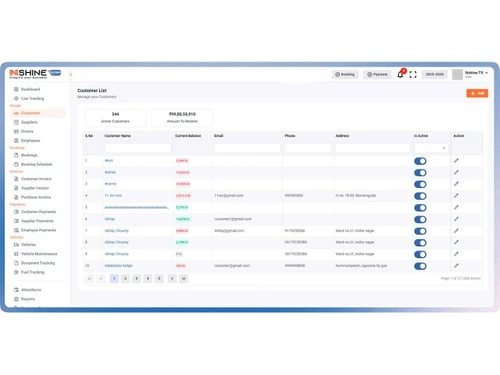Go to Supplier Payments

coord(37,221)
